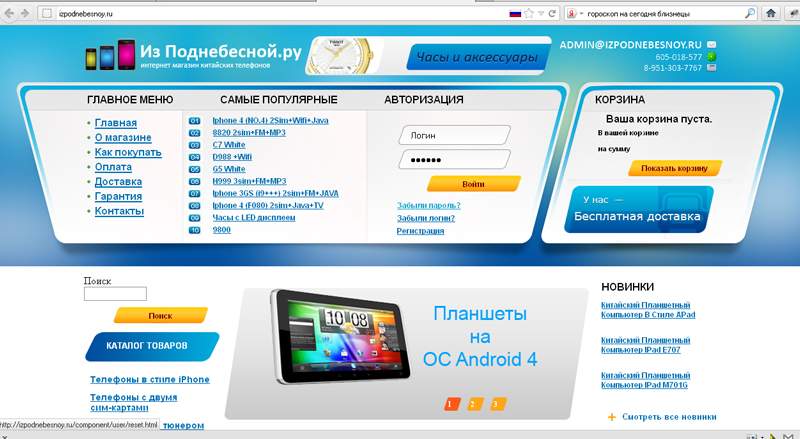Open Контакты menu link
The width and height of the screenshot is (800, 439).
pyautogui.click(x=119, y=211)
